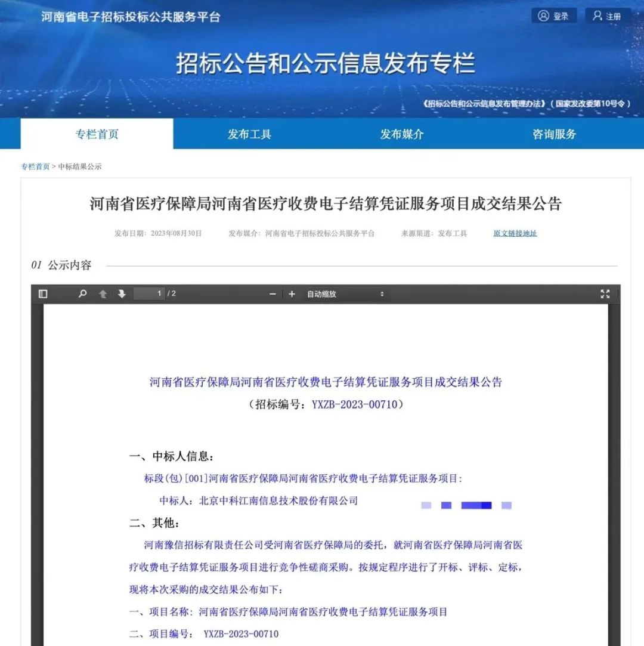The width and height of the screenshot is (644, 646).
Task: Click the 招标公告和公示信息发布管理办法 banner text
Action: (527, 103)
